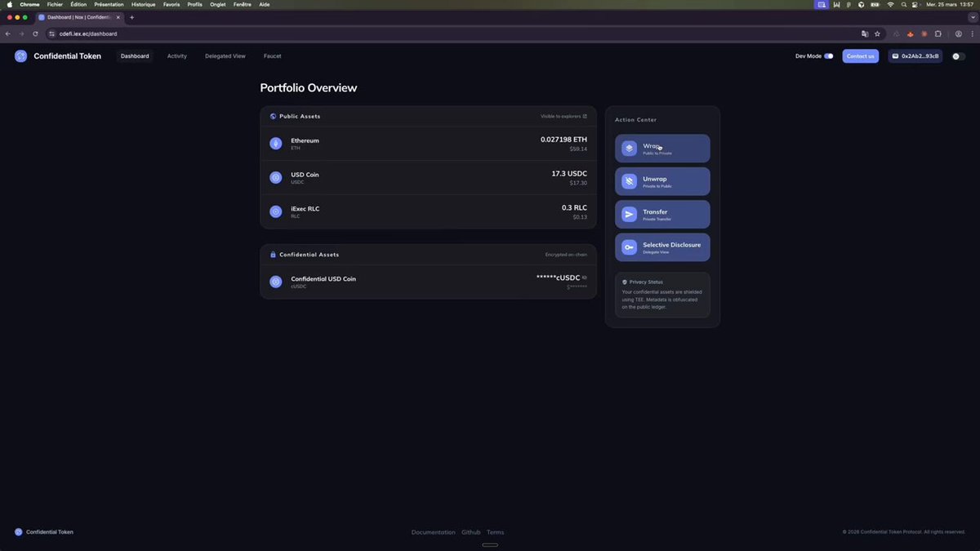Open a new tab with plus button
This screenshot has width=980, height=551.
tap(131, 17)
